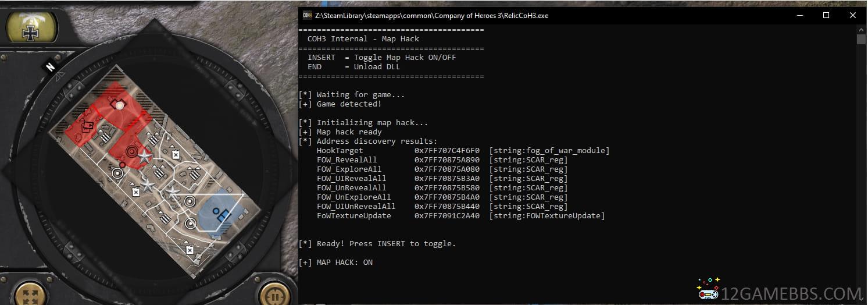The image size is (868, 305).
Task: Click the 'FOW_RevealAll' row label
Action: pos(347,160)
